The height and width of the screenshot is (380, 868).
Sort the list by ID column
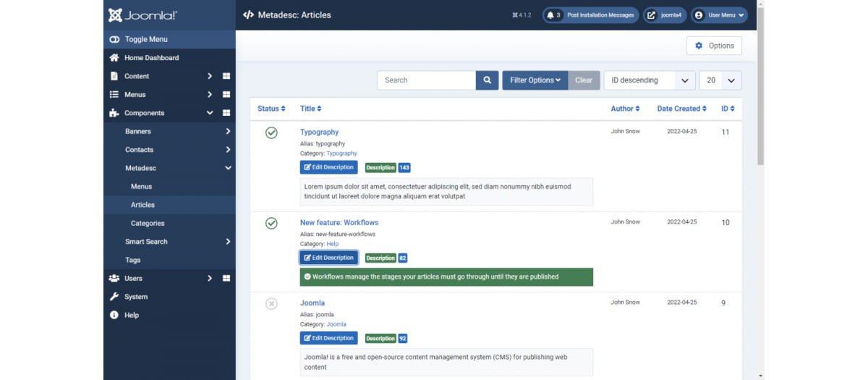coord(728,109)
